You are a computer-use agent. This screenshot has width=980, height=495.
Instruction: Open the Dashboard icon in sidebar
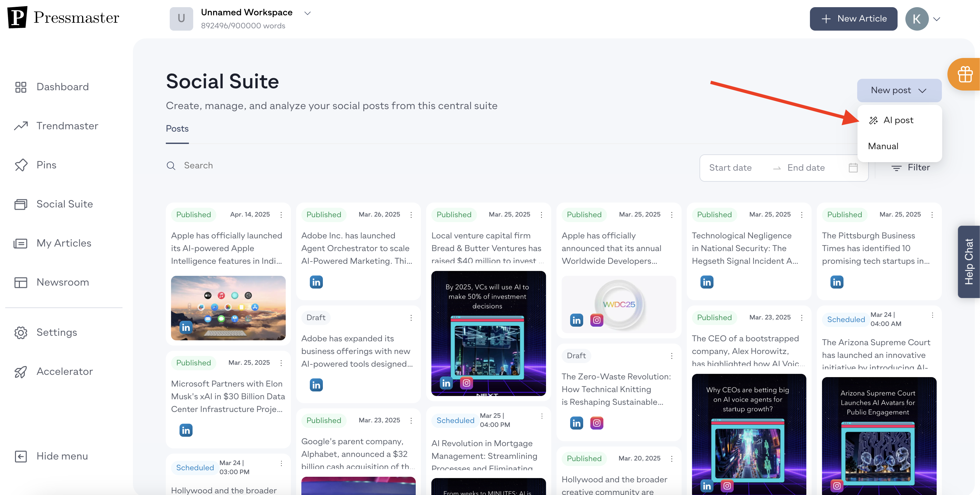pyautogui.click(x=21, y=87)
